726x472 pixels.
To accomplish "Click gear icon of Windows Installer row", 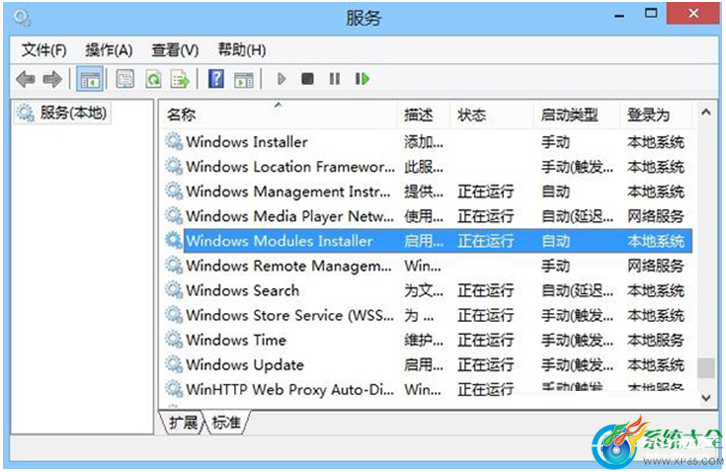I will pos(174,141).
